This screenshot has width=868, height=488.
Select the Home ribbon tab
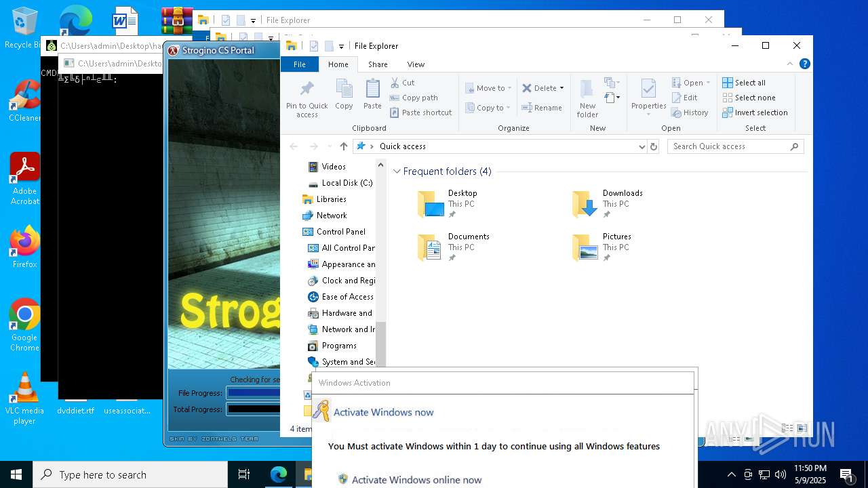pyautogui.click(x=338, y=64)
